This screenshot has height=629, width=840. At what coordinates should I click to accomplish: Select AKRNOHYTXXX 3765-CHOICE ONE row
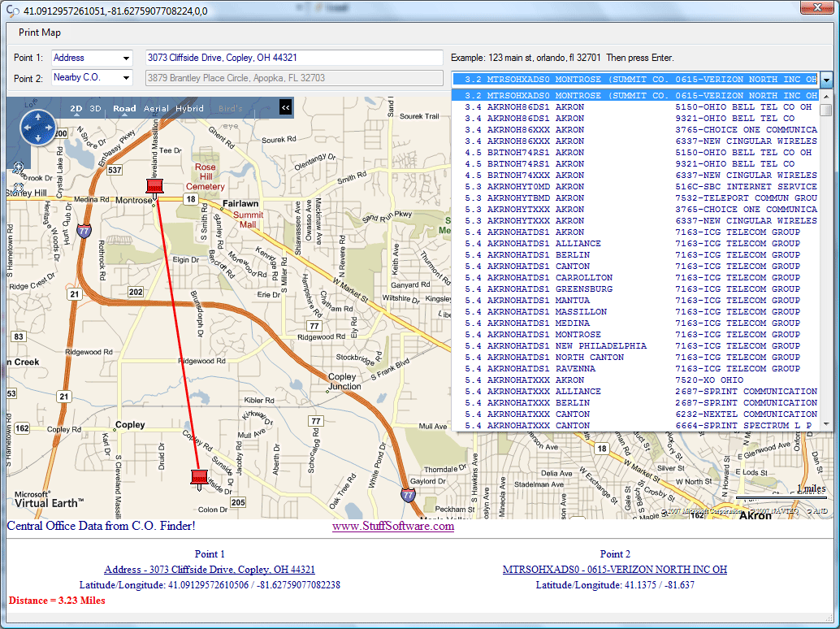(x=636, y=210)
